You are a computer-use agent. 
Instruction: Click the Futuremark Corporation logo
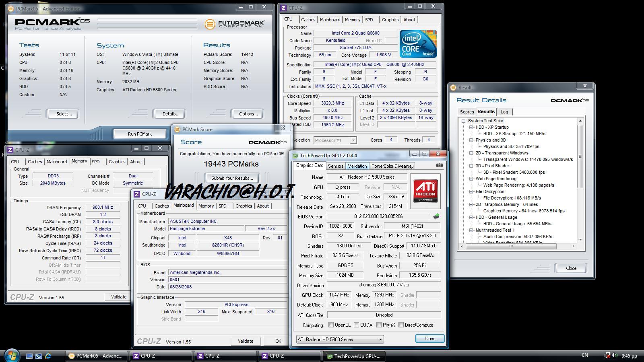[x=235, y=24]
